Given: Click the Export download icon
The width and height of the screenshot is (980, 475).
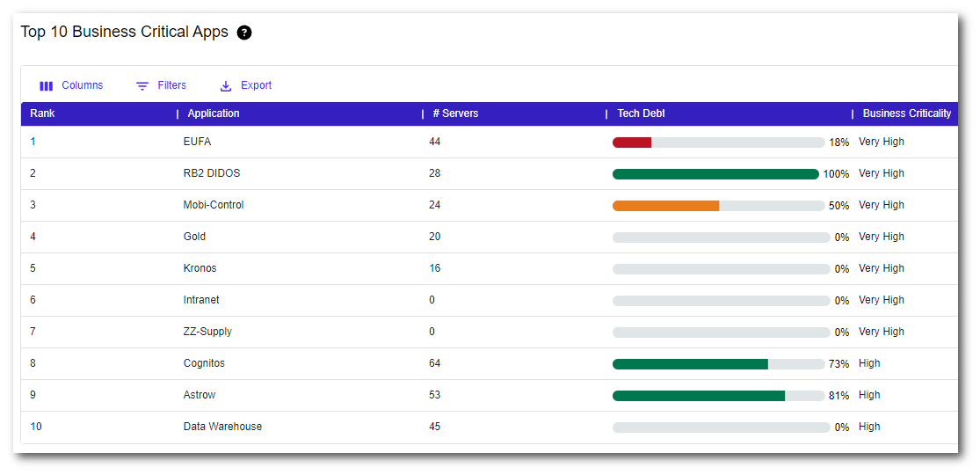Looking at the screenshot, I should click(x=226, y=86).
